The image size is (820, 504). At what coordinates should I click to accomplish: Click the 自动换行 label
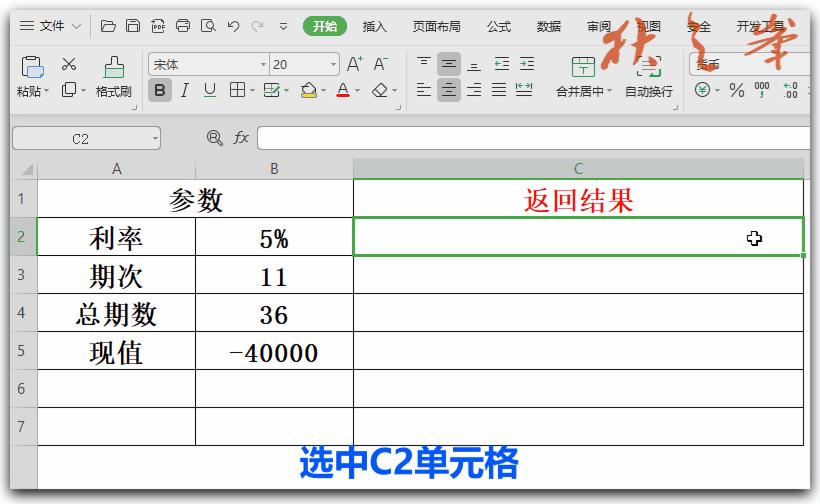[x=649, y=91]
